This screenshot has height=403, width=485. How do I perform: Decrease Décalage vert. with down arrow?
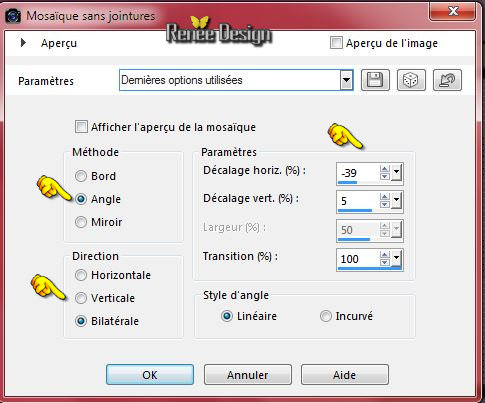385,205
